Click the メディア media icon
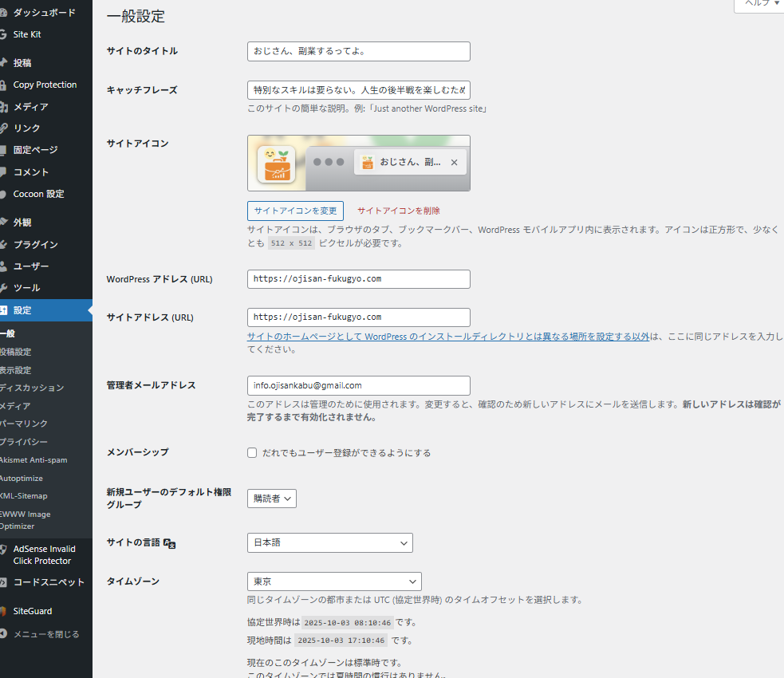Viewport: 784px width, 678px height. 3,107
